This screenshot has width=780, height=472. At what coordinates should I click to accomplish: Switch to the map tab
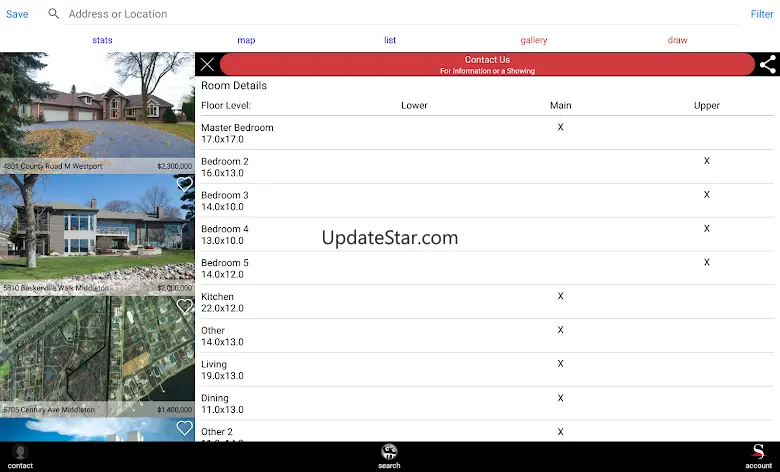point(246,40)
